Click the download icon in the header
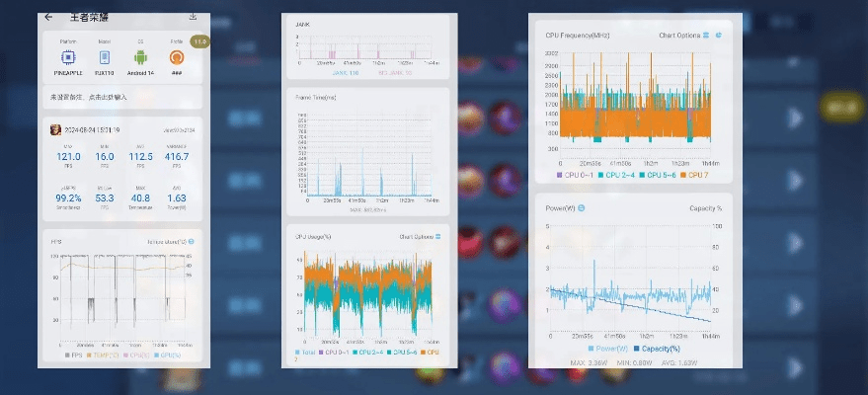Viewport: 868px width, 395px height. (193, 17)
